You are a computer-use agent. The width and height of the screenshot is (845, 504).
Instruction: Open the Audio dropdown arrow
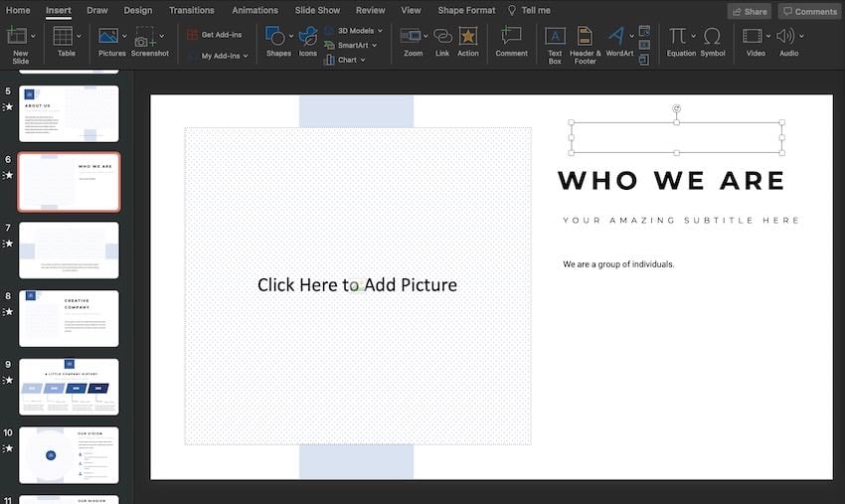[x=801, y=37]
